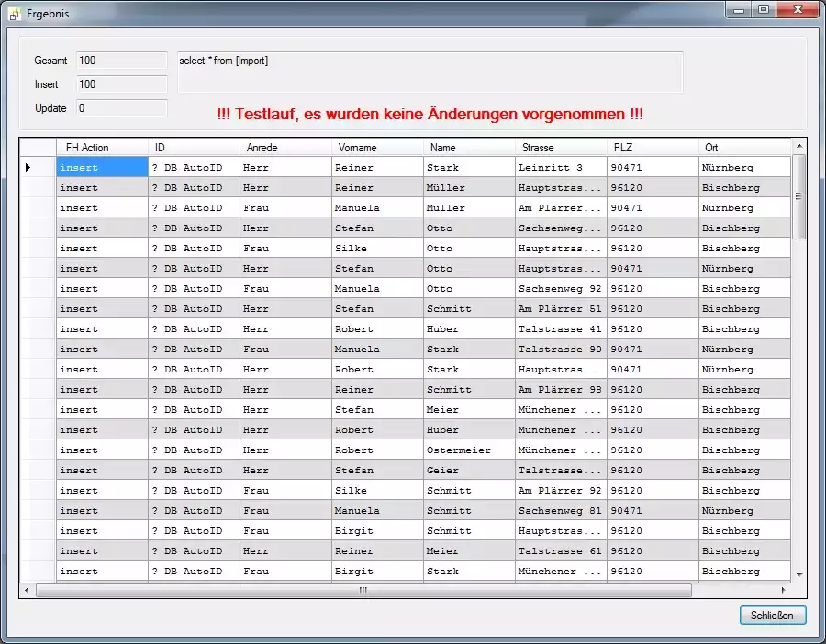Maximize the Ergebnis window
The height and width of the screenshot is (644, 826).
point(764,9)
